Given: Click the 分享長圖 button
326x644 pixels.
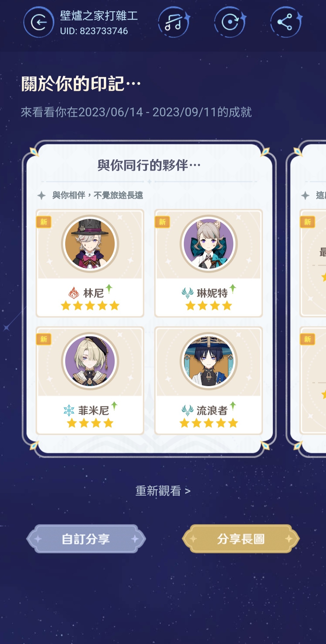Looking at the screenshot, I should [241, 539].
